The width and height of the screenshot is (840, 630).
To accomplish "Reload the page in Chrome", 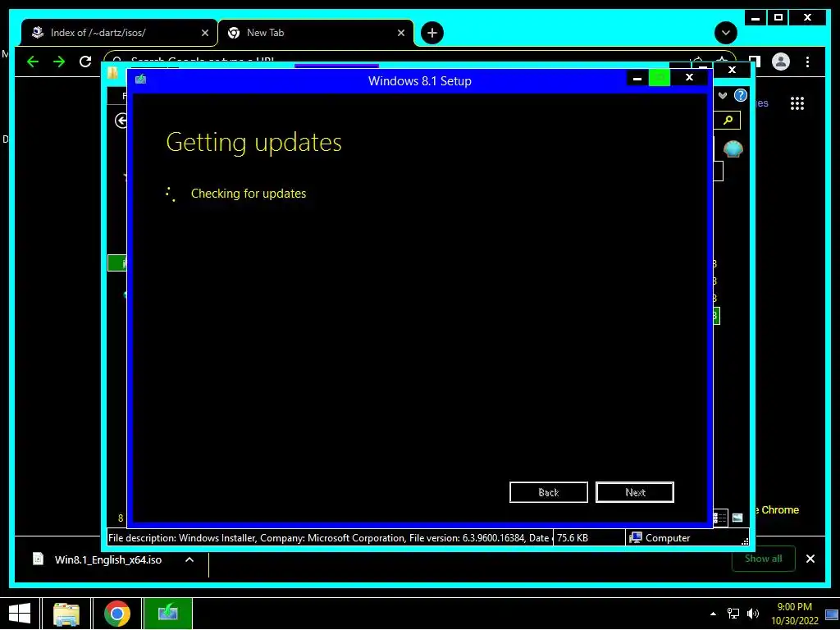I will coord(85,62).
